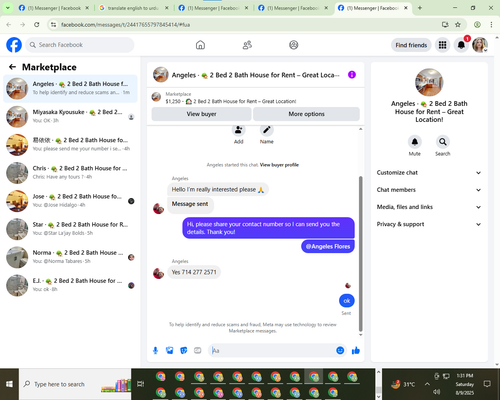Bookmark this page star icon

[458, 24]
